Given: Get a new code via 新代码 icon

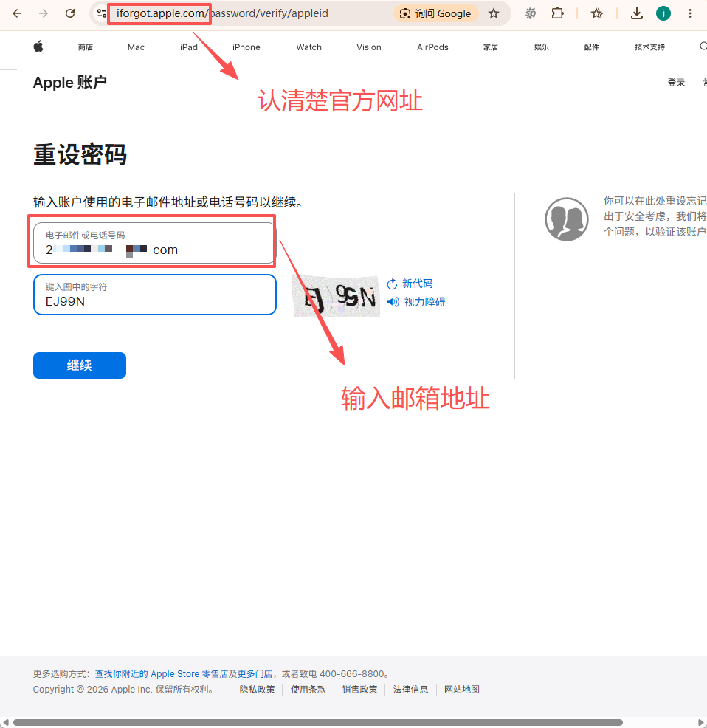Looking at the screenshot, I should point(392,284).
